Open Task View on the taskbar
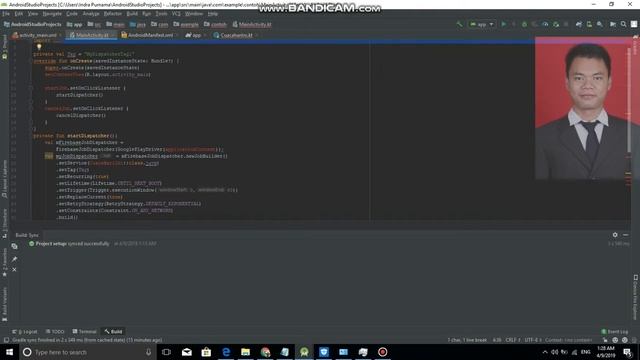The width and height of the screenshot is (640, 360). (x=166, y=352)
